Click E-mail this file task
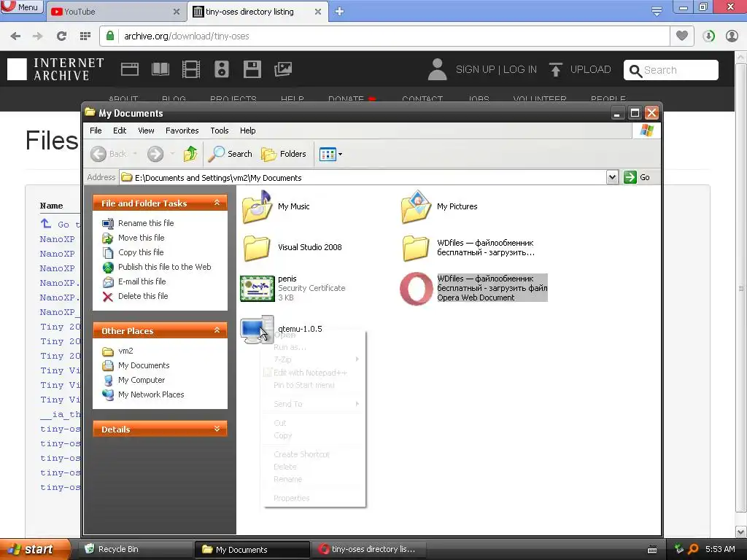747x560 pixels. coord(142,281)
